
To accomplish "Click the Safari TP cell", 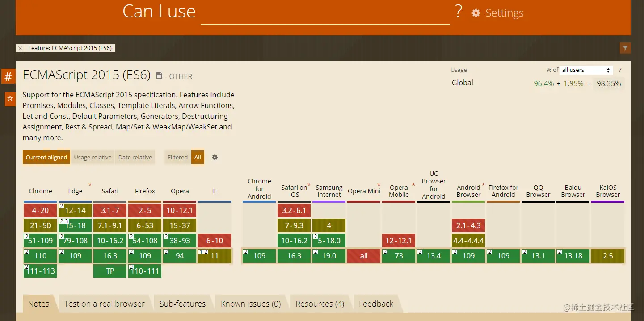I will (x=110, y=271).
